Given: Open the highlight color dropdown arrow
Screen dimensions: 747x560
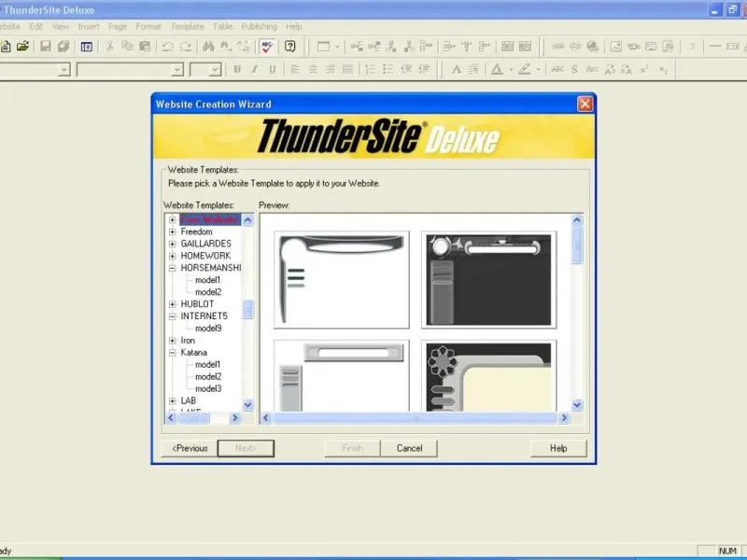Looking at the screenshot, I should [539, 69].
